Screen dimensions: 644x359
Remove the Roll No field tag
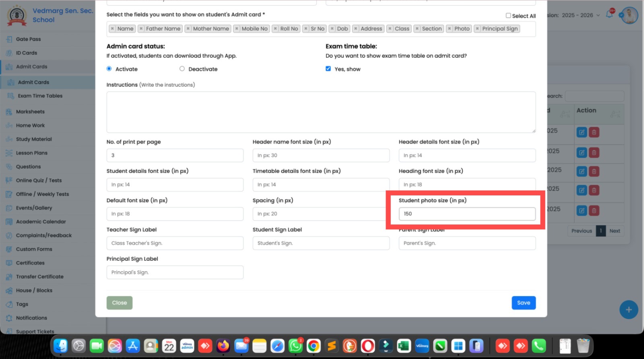click(275, 29)
